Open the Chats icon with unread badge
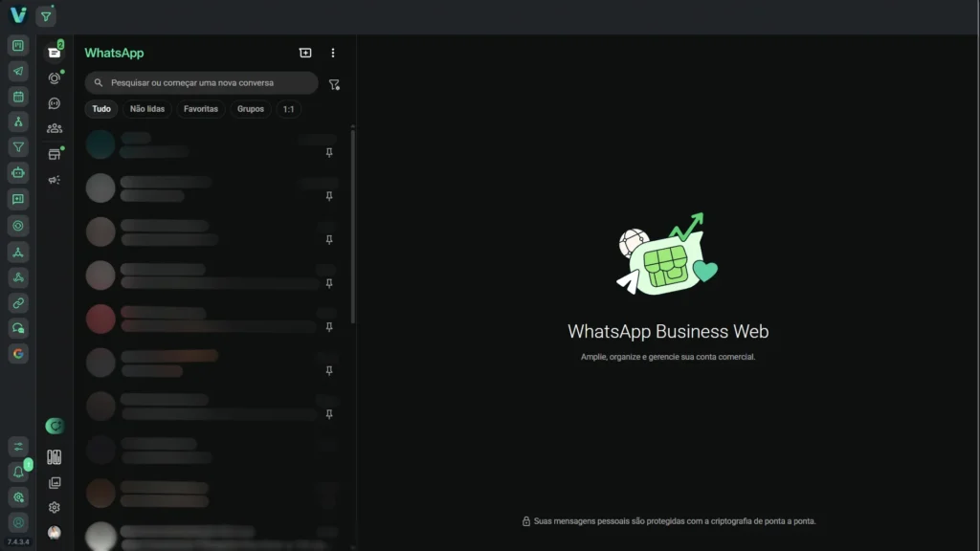Viewport: 980px width, 551px height. click(x=55, y=53)
